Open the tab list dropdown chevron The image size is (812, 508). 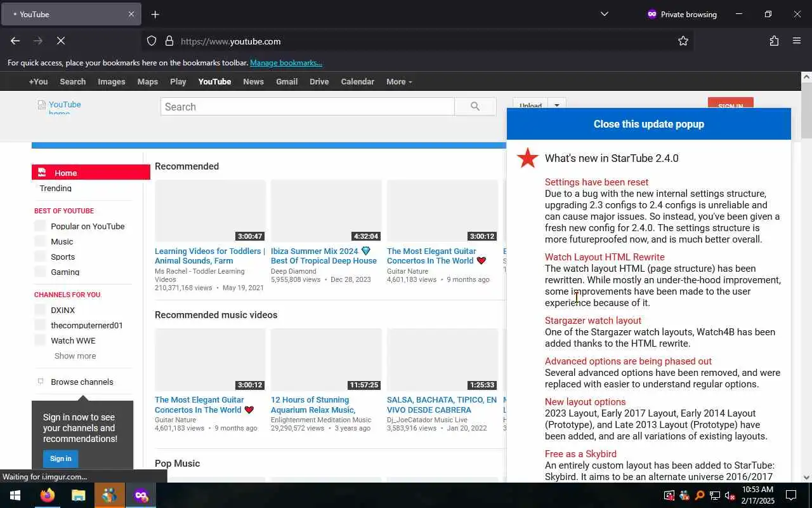[x=604, y=14]
